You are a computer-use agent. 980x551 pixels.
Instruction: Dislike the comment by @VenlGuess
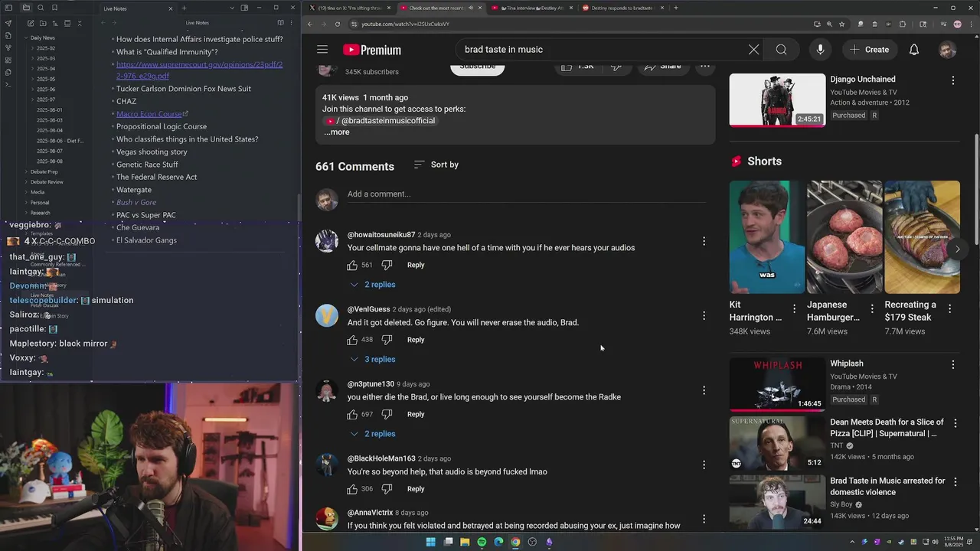387,340
